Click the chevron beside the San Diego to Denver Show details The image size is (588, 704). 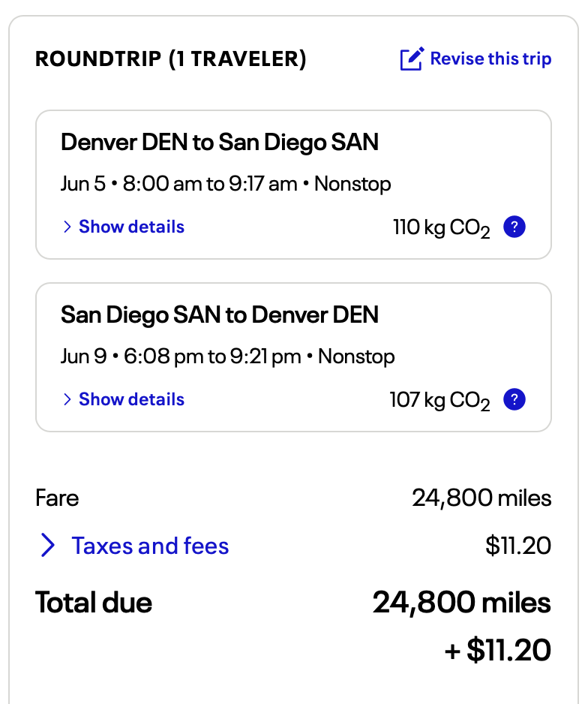click(67, 399)
